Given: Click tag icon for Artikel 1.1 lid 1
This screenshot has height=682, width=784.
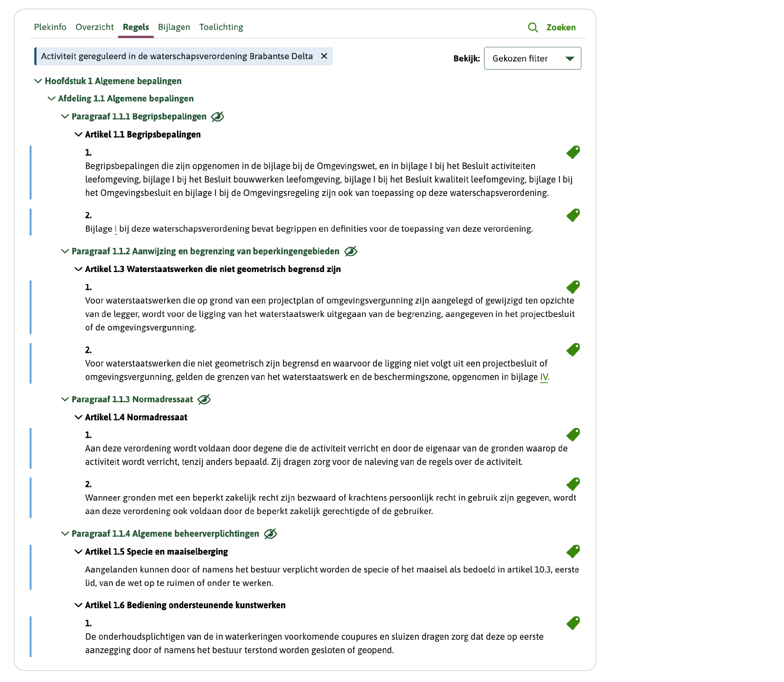Looking at the screenshot, I should click(x=573, y=152).
